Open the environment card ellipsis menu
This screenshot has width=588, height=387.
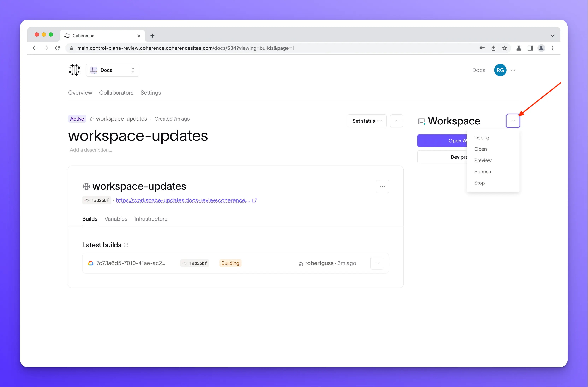click(x=383, y=187)
